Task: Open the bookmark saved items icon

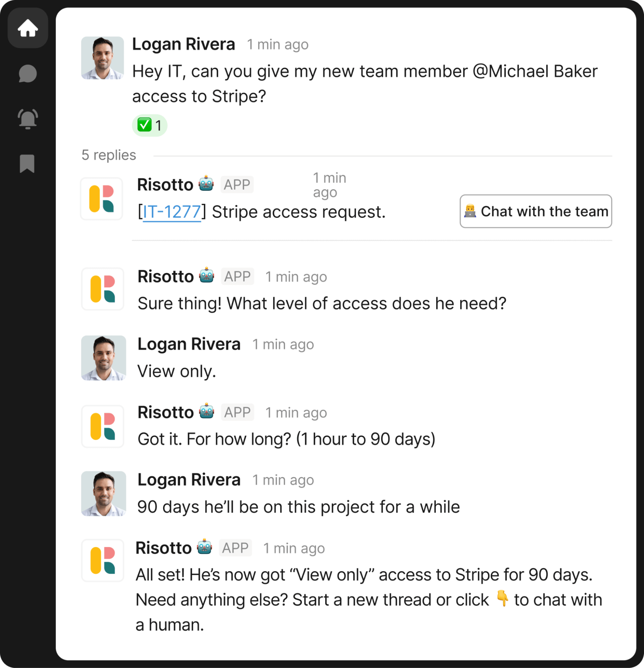Action: coord(27,164)
